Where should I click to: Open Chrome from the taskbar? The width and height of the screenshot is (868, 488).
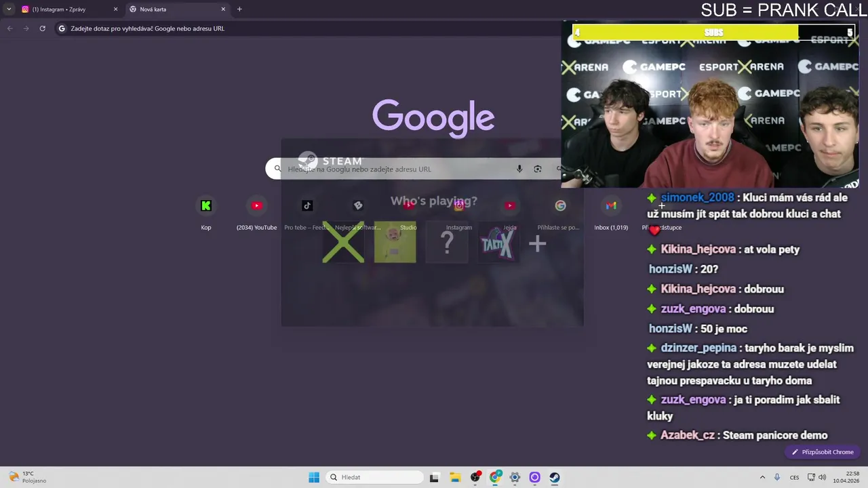point(495,477)
